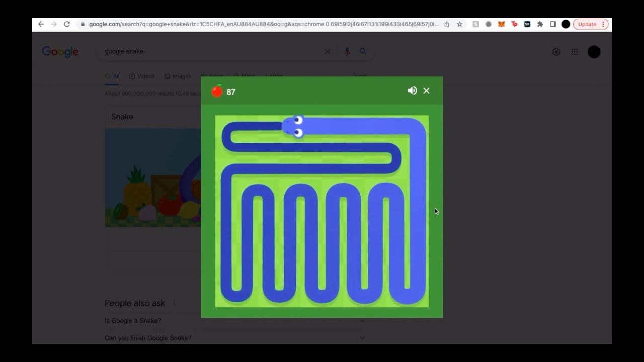This screenshot has width=644, height=362.
Task: Open the gray K extension
Action: coord(475,24)
